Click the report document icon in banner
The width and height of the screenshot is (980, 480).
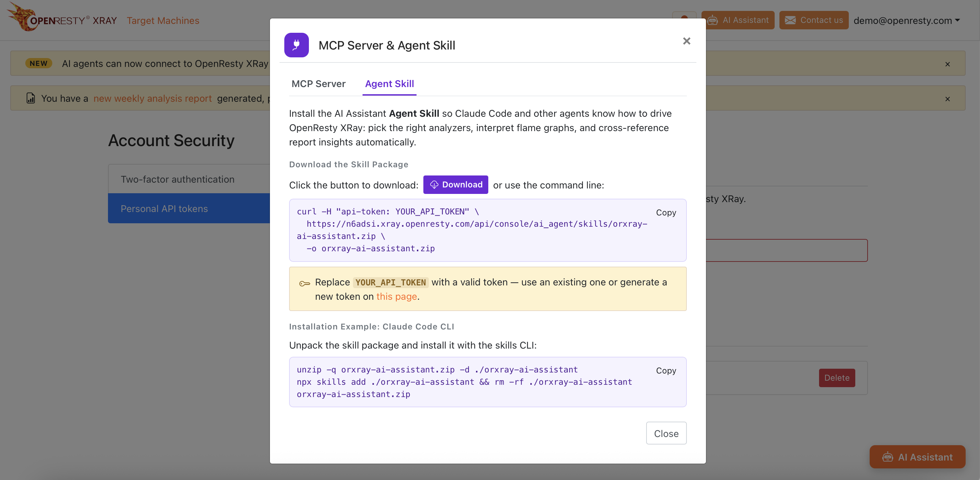[31, 98]
